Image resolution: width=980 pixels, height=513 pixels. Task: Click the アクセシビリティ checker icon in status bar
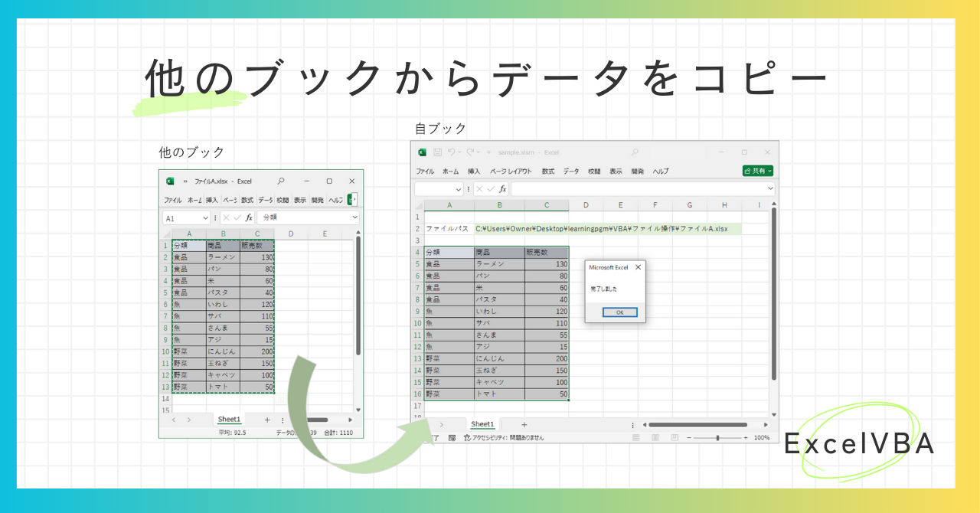[467, 437]
